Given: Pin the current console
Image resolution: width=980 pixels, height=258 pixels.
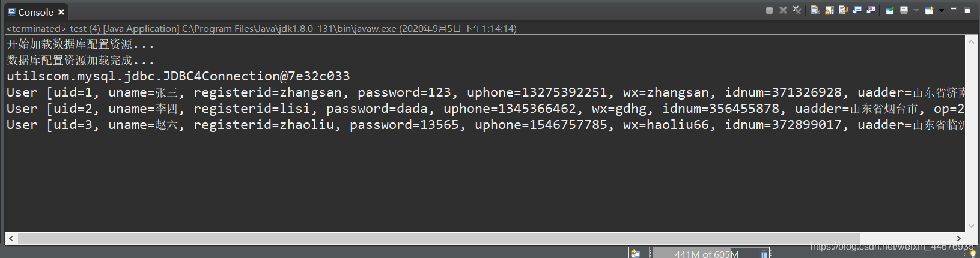Looking at the screenshot, I should (890, 10).
